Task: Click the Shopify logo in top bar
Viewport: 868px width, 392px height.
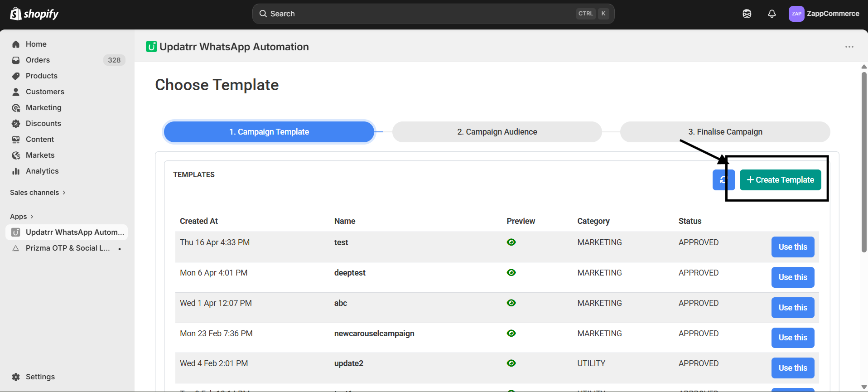Action: coord(34,14)
